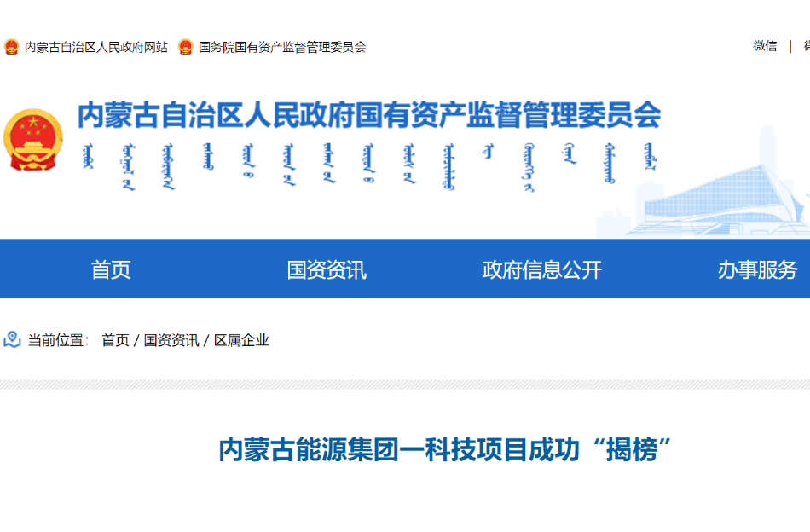
Task: Click 首页 in the breadcrumb trail
Action: point(115,340)
